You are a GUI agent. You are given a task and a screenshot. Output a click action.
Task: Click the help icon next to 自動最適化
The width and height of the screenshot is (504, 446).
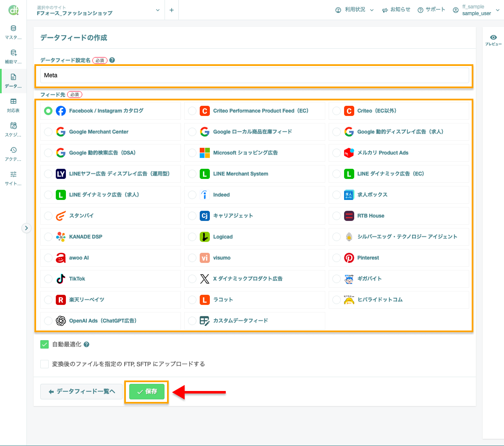86,344
